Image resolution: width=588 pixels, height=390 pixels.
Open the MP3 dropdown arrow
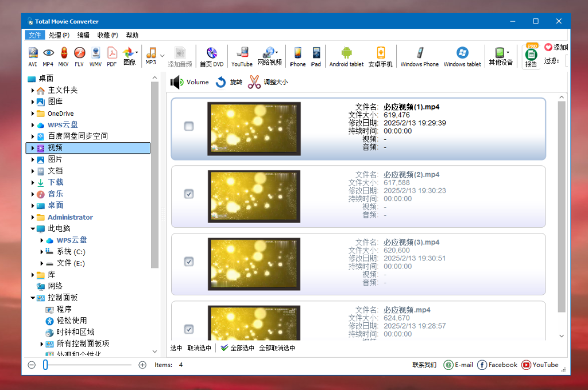[x=161, y=56]
